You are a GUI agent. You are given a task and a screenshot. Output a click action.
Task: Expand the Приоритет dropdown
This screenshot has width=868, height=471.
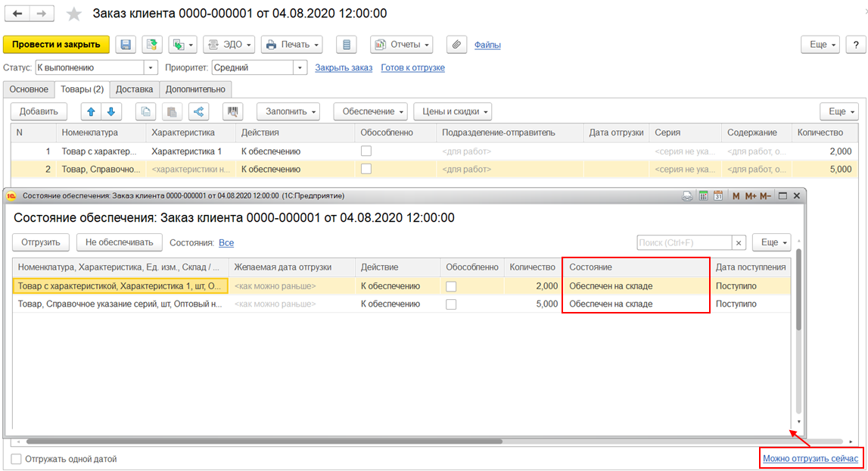click(300, 67)
